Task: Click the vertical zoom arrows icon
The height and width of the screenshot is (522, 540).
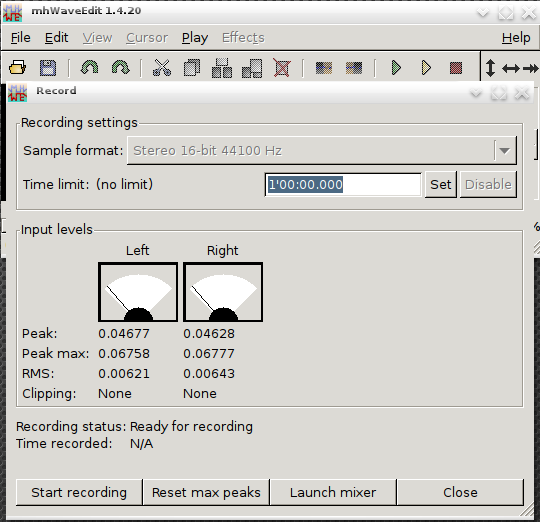Action: [490, 68]
